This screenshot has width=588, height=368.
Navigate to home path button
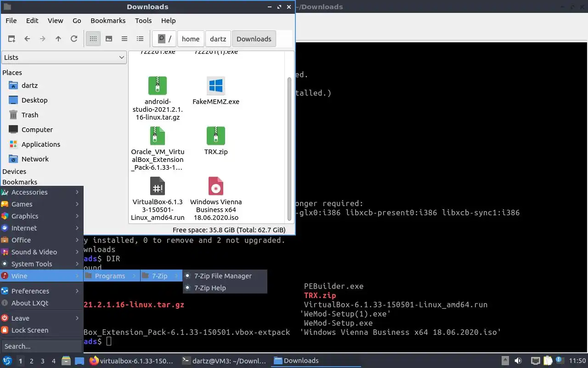pos(191,39)
